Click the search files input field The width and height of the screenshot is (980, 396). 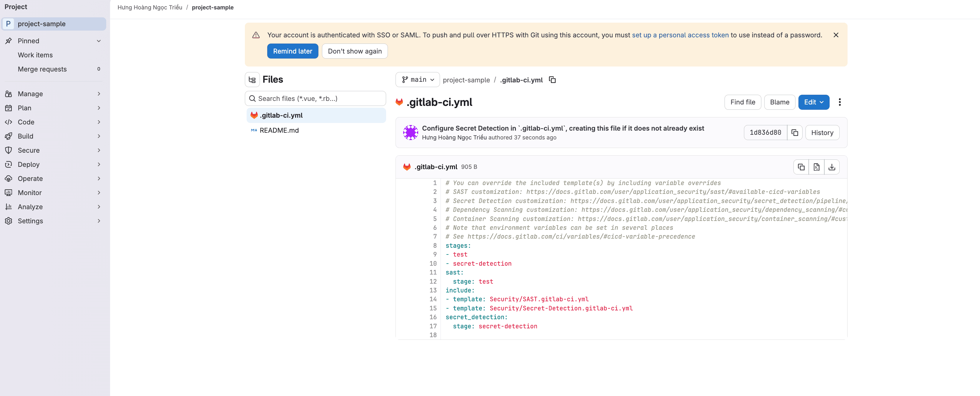[x=315, y=98]
